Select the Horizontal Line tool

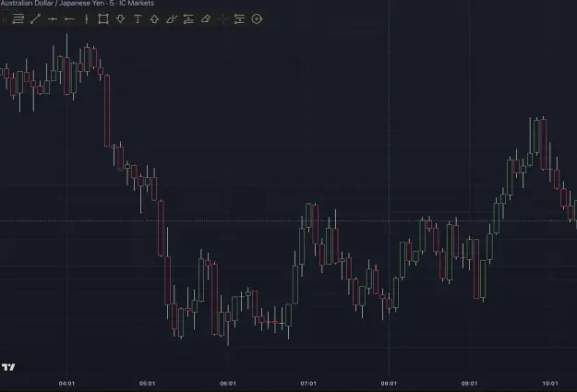[x=53, y=19]
